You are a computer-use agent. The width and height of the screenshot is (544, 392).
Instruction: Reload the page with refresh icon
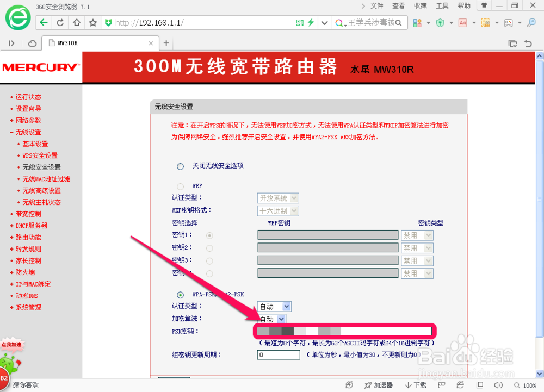coord(60,23)
